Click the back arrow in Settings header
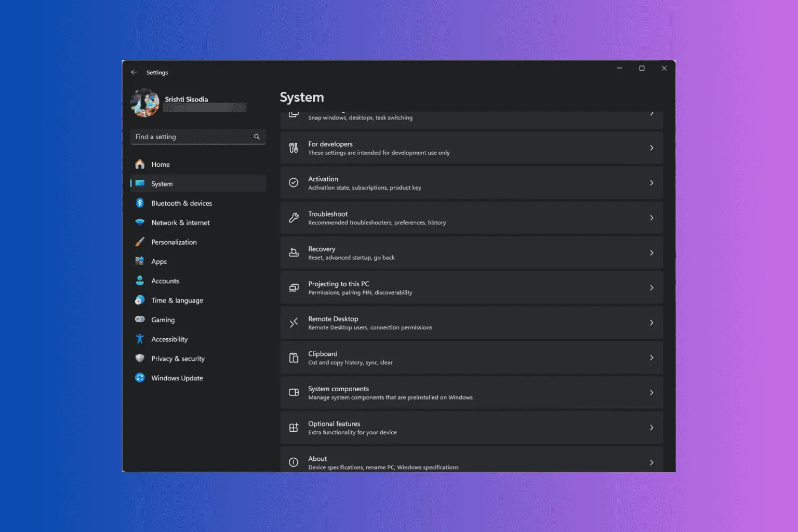The height and width of the screenshot is (532, 798). click(134, 72)
